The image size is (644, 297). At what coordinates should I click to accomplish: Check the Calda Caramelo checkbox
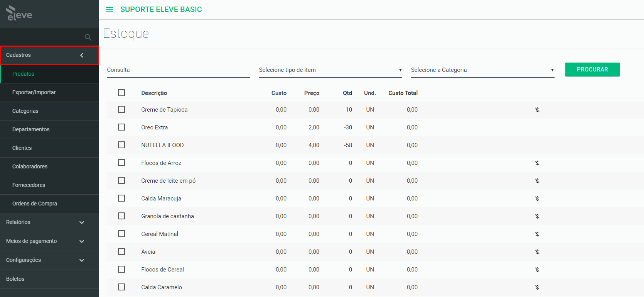[x=121, y=287]
